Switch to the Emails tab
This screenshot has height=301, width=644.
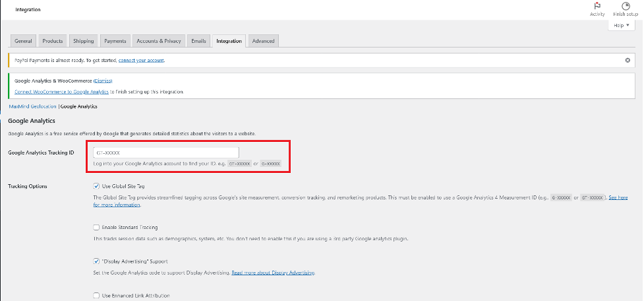198,41
